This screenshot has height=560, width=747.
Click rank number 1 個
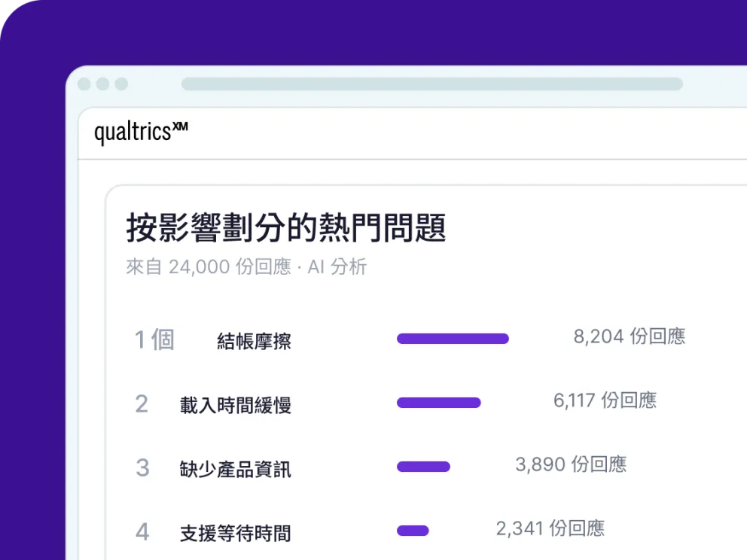click(x=154, y=340)
